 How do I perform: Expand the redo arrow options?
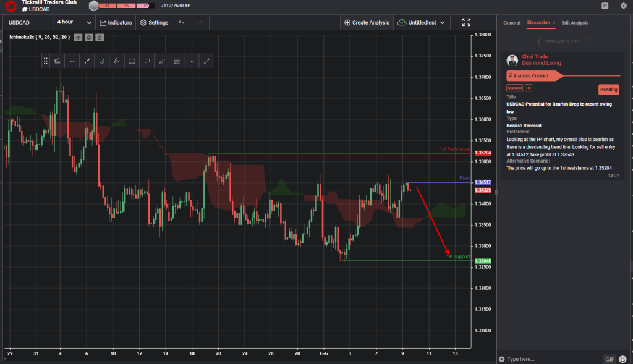click(198, 22)
